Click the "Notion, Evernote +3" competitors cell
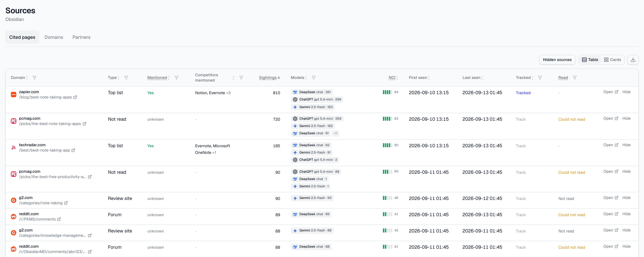This screenshot has height=257, width=644. point(213,93)
